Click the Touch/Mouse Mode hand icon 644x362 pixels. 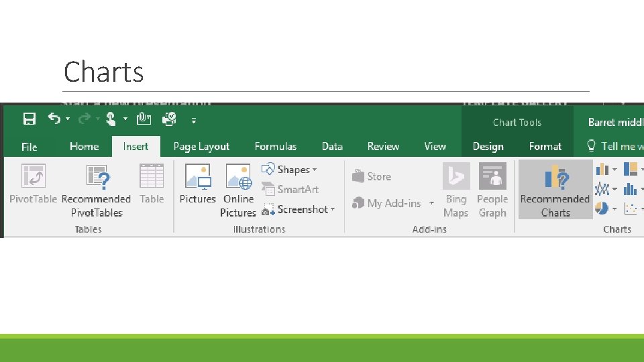point(111,119)
